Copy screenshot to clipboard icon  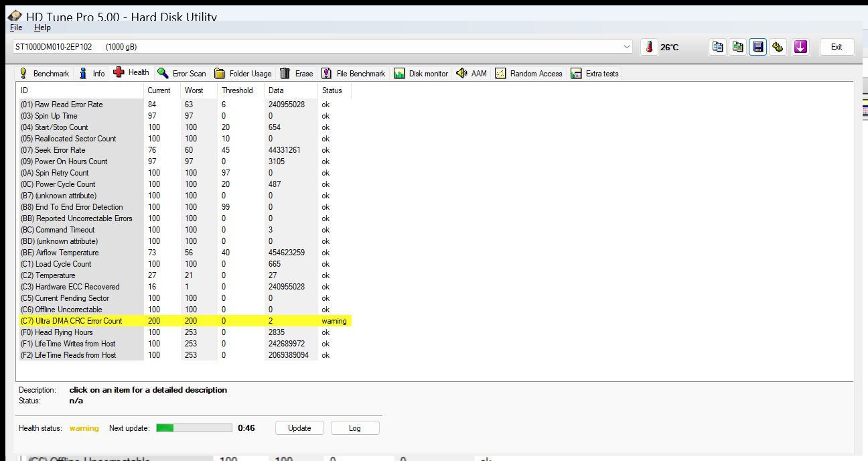click(x=738, y=47)
